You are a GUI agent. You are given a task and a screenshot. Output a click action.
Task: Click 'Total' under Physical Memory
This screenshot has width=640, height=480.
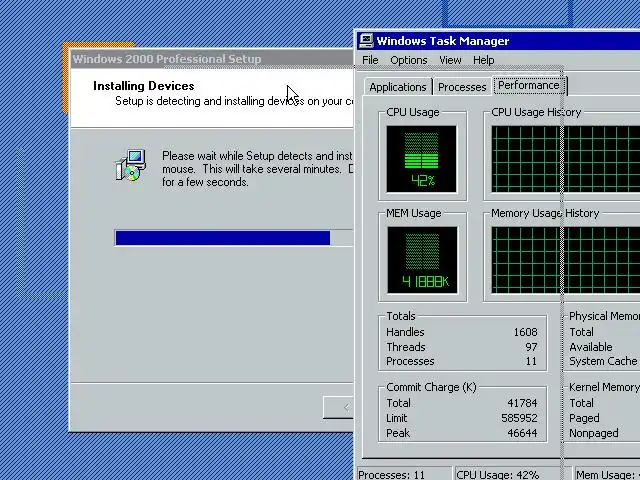tap(581, 332)
